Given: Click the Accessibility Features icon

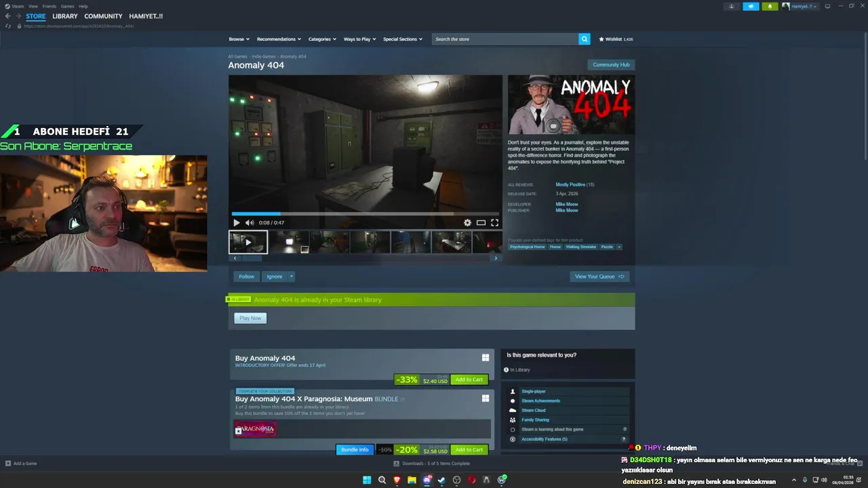Looking at the screenshot, I should [x=513, y=439].
